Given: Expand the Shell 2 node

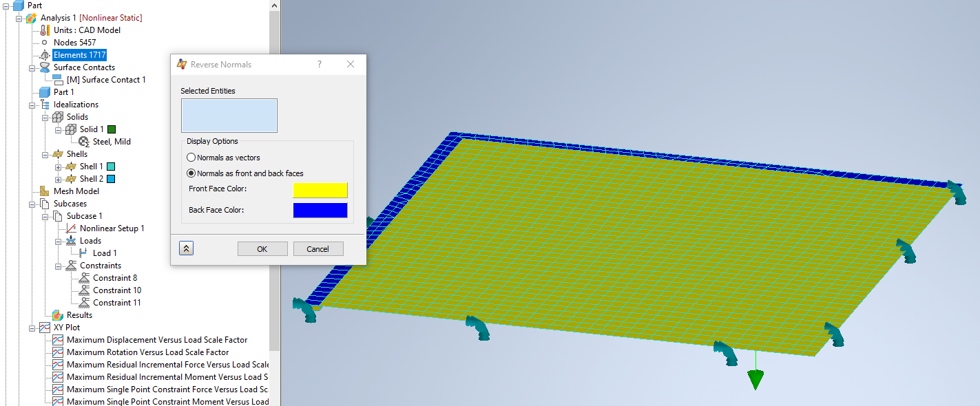Looking at the screenshot, I should coord(59,179).
